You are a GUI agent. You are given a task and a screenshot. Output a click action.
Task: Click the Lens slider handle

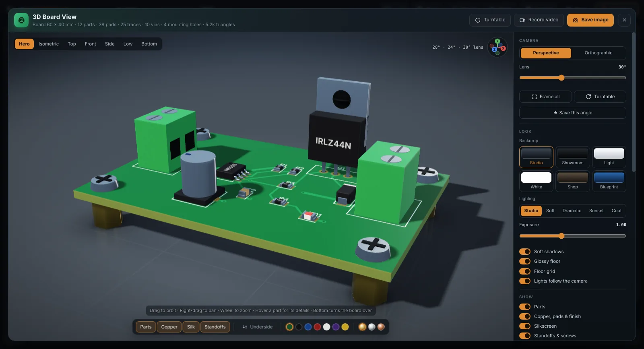point(561,78)
